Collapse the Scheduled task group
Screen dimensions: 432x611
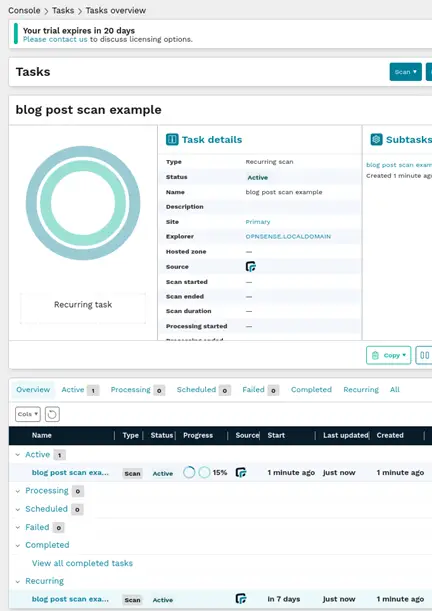click(18, 509)
